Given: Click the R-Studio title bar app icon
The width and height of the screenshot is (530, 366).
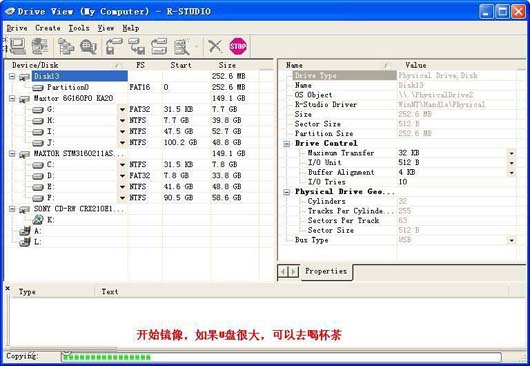Looking at the screenshot, I should pyautogui.click(x=9, y=11).
